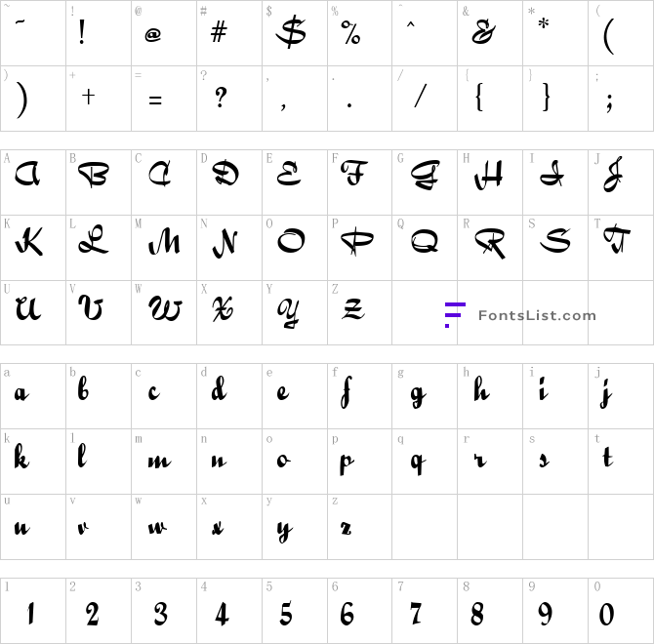Viewport: 654px width, 644px height.
Task: Click the percent sign glyph
Action: pyautogui.click(x=350, y=32)
